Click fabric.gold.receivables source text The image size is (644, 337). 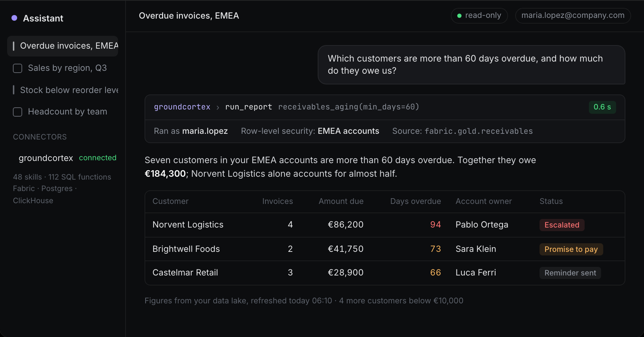pyautogui.click(x=479, y=131)
